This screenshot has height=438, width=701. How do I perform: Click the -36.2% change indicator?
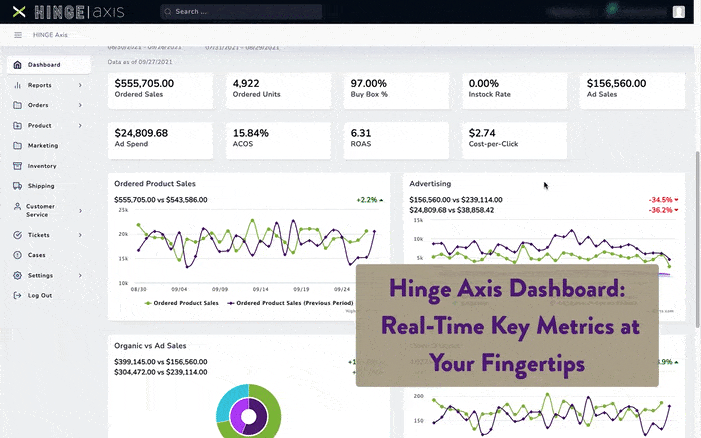(663, 210)
